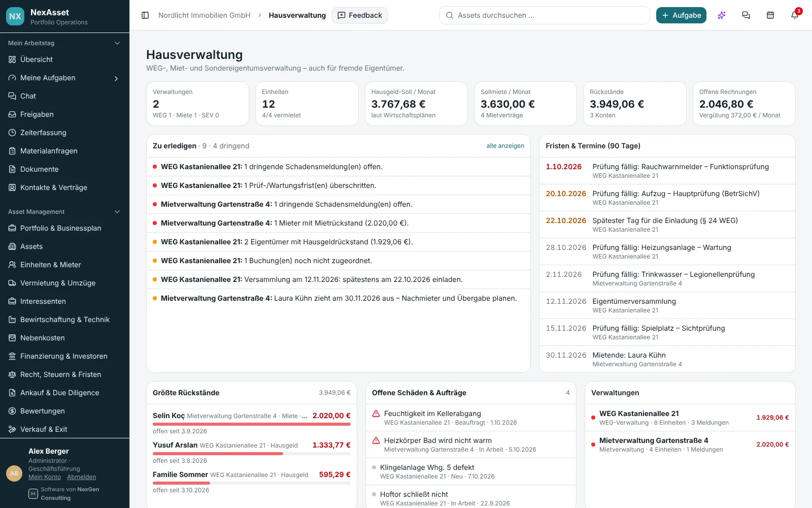Click Selin Koç arrears progress bar

[252, 424]
